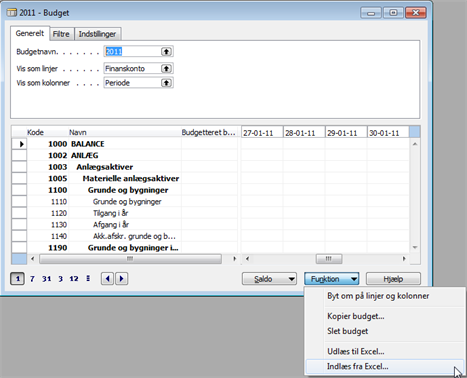Select row 1140 Akk.afskr. grunde
The height and width of the screenshot is (378, 467).
[125, 236]
